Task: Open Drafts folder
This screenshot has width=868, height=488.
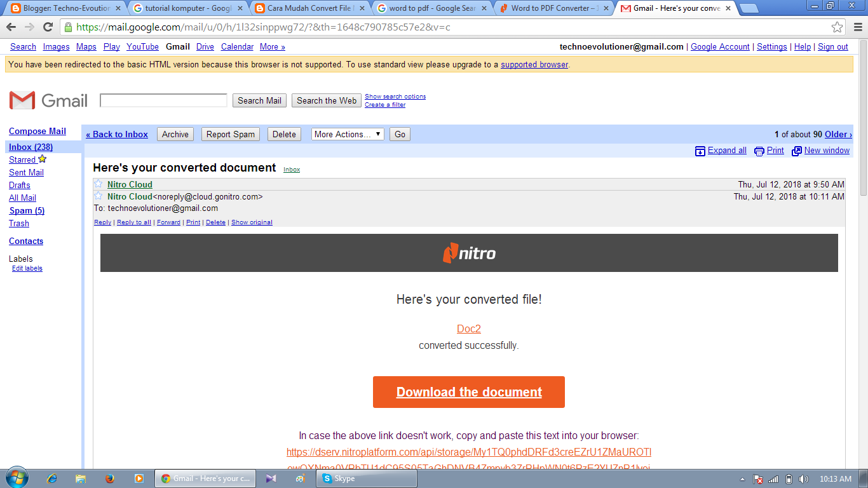Action: pyautogui.click(x=20, y=185)
